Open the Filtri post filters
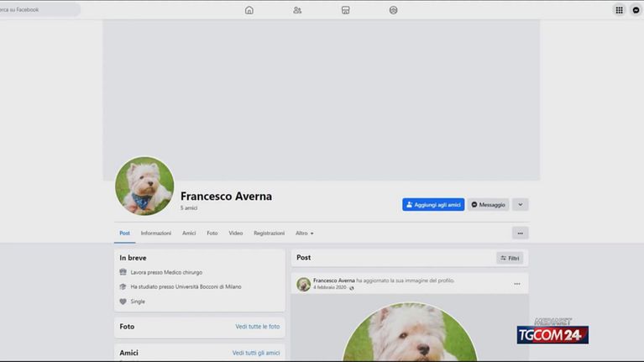This screenshot has width=644, height=362. [510, 258]
